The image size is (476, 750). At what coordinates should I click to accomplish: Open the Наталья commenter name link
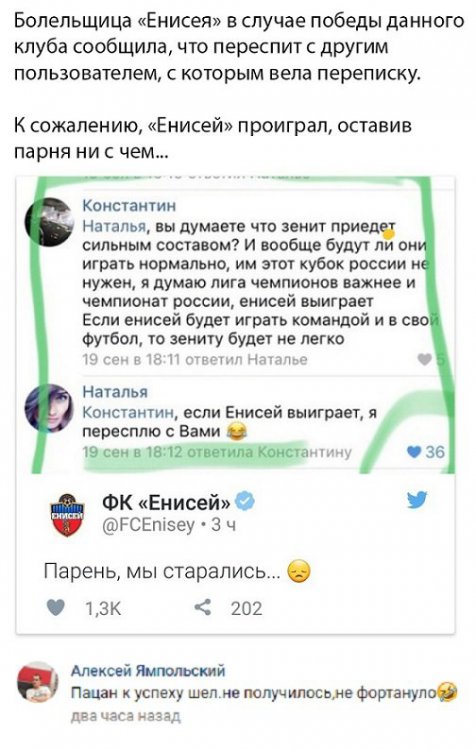point(115,392)
